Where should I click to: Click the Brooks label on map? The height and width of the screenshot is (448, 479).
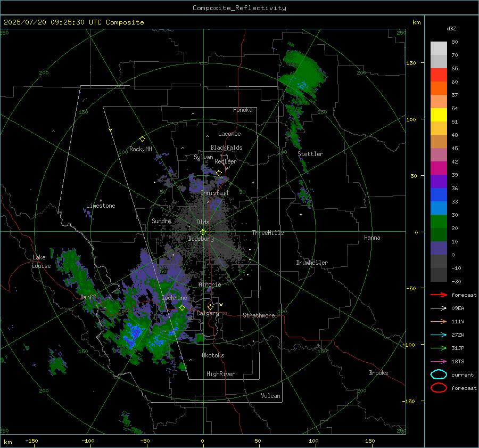(x=378, y=373)
